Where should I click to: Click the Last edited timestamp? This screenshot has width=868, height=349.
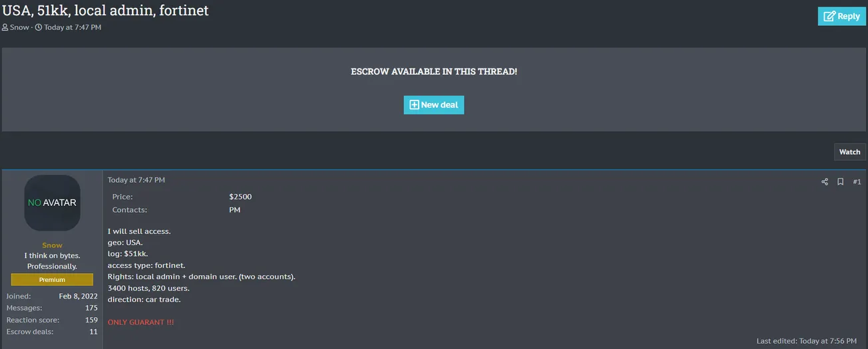click(x=827, y=341)
